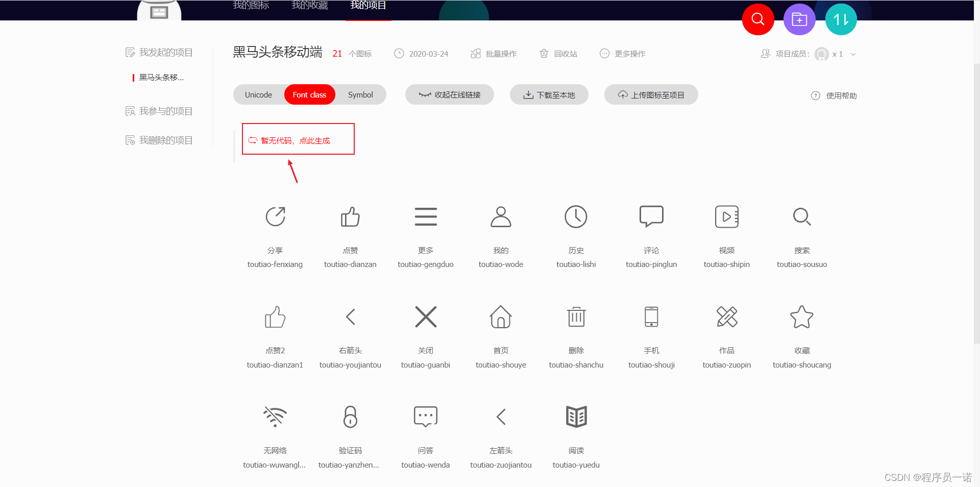The height and width of the screenshot is (487, 980).
Task: Select the toutiao-sousuo magnifier icon
Action: coord(802,216)
